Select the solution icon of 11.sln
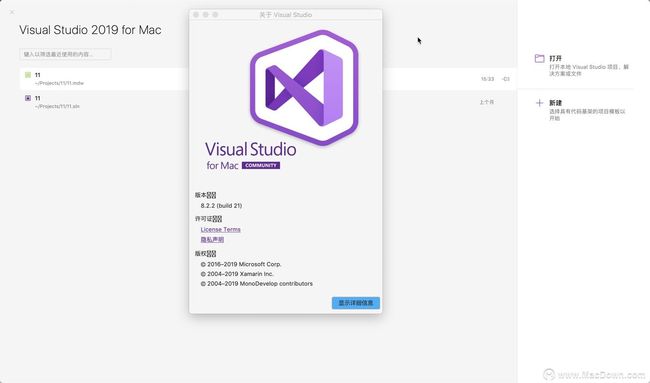This screenshot has width=650, height=383. (28, 98)
